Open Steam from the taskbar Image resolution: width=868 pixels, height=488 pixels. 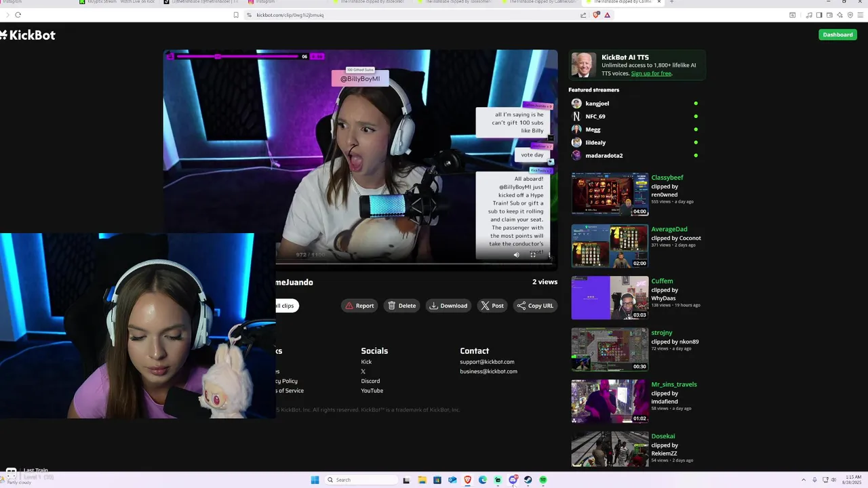click(x=528, y=480)
